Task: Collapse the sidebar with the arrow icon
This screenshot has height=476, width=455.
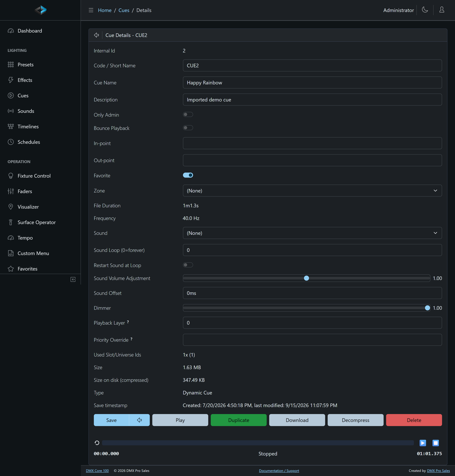Action: tap(73, 280)
